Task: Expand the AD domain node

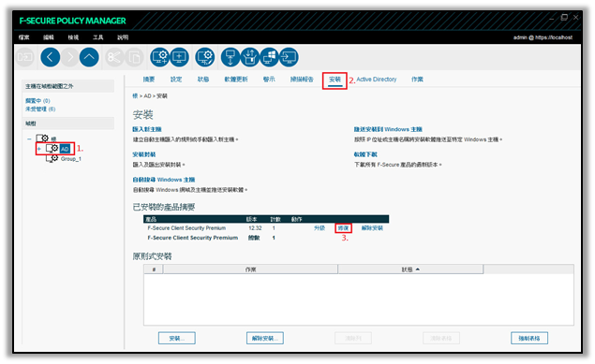Action: click(38, 149)
